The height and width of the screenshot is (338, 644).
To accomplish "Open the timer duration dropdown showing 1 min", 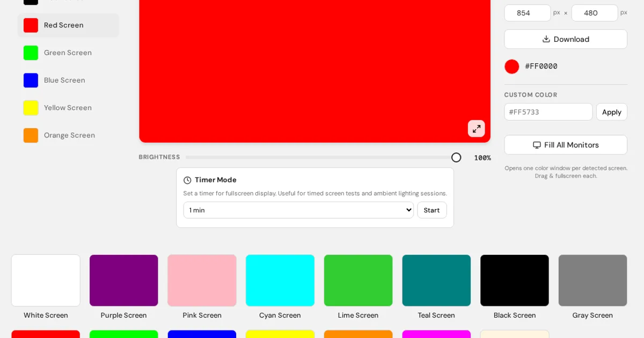I will click(x=298, y=210).
